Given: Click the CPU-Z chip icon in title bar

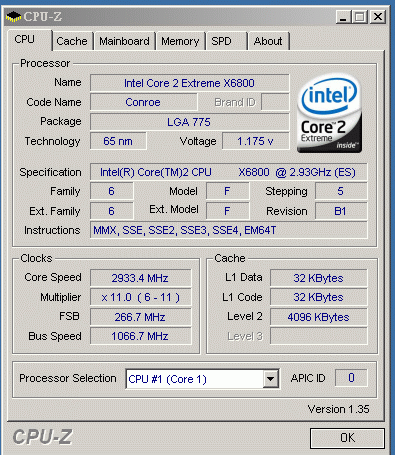Looking at the screenshot, I should click(x=14, y=16).
